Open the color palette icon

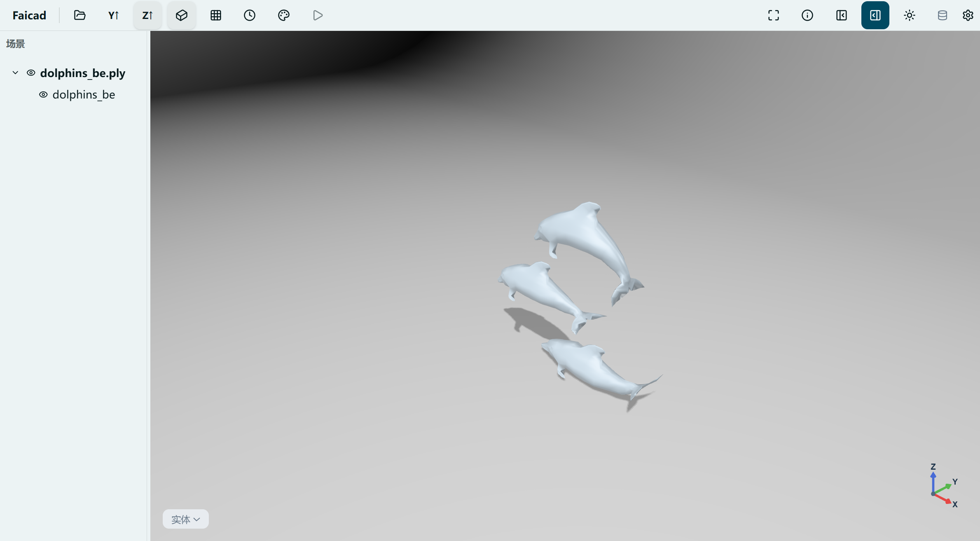284,15
